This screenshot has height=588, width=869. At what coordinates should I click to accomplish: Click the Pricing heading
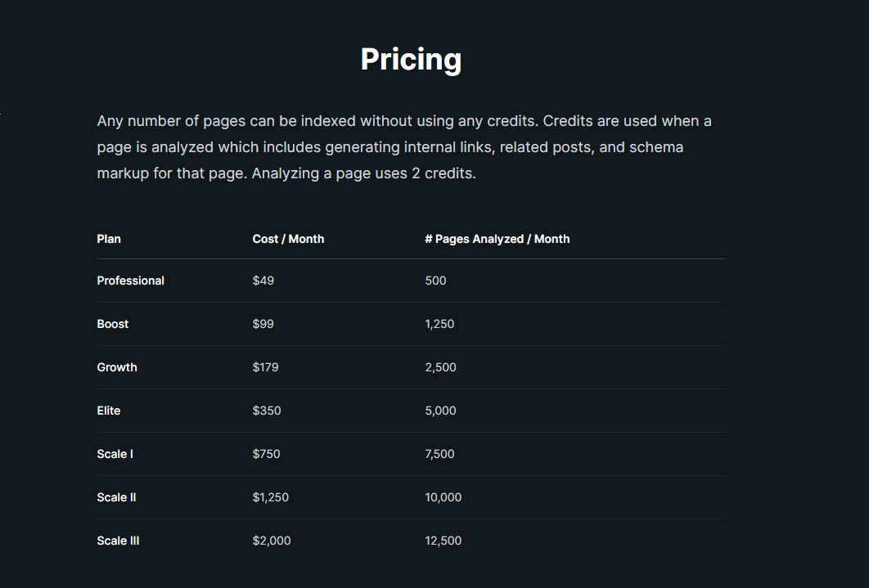(411, 60)
